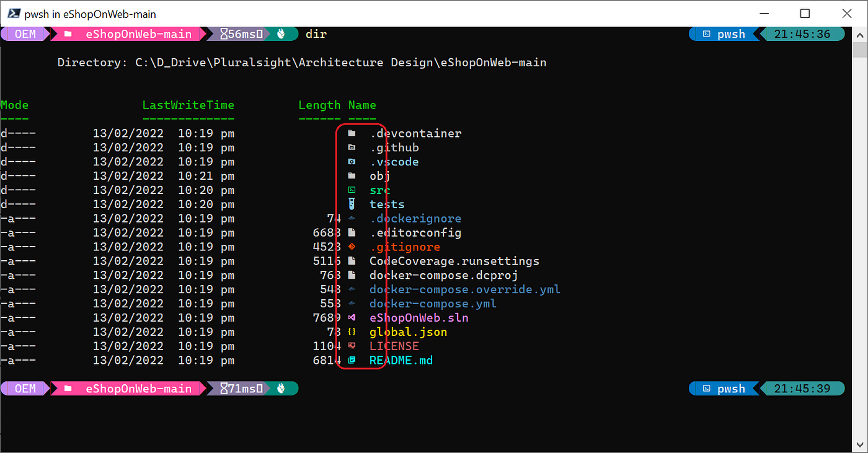Click the pwsh shell indicator segment

730,33
